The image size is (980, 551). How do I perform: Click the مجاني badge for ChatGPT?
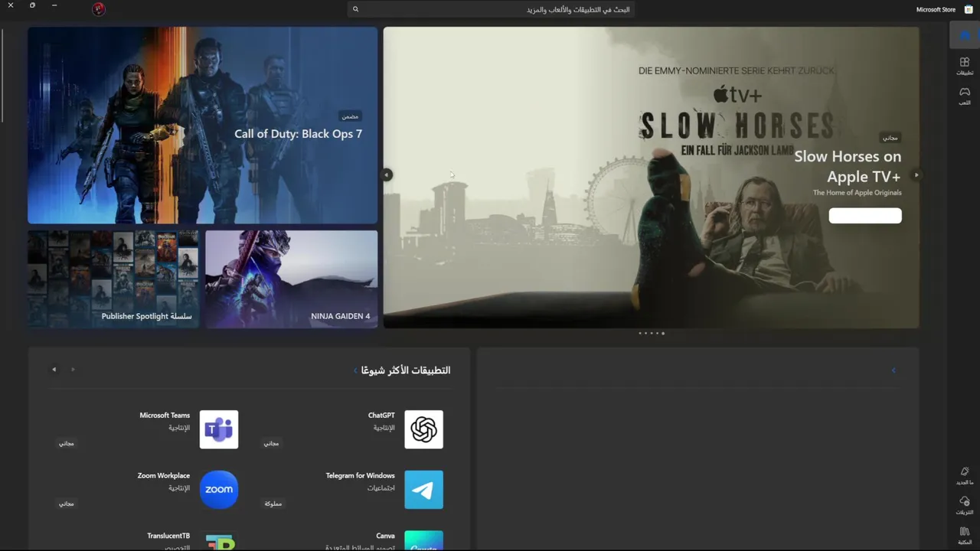[271, 443]
